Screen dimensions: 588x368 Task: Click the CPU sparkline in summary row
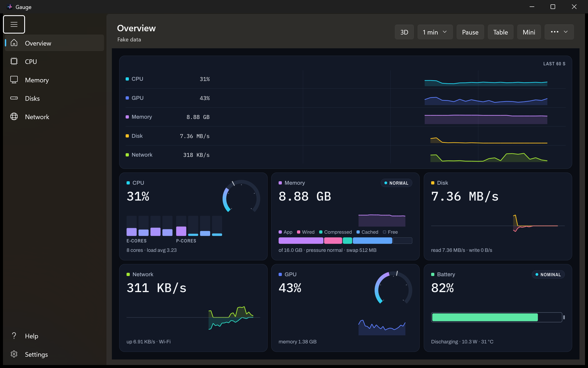point(486,83)
